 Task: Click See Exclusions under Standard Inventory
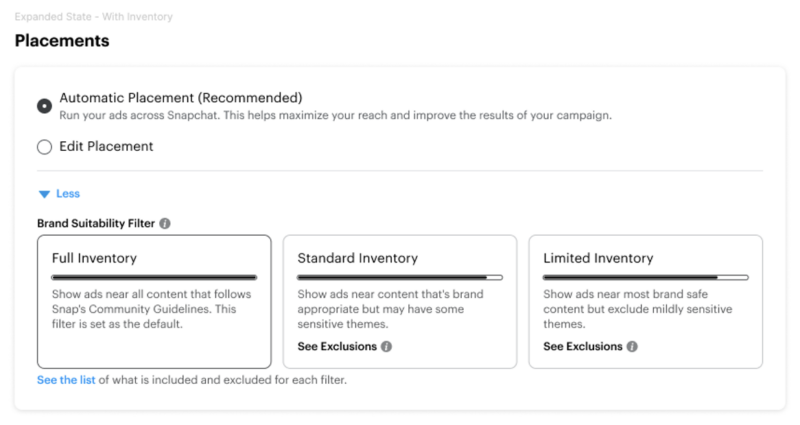click(x=337, y=346)
